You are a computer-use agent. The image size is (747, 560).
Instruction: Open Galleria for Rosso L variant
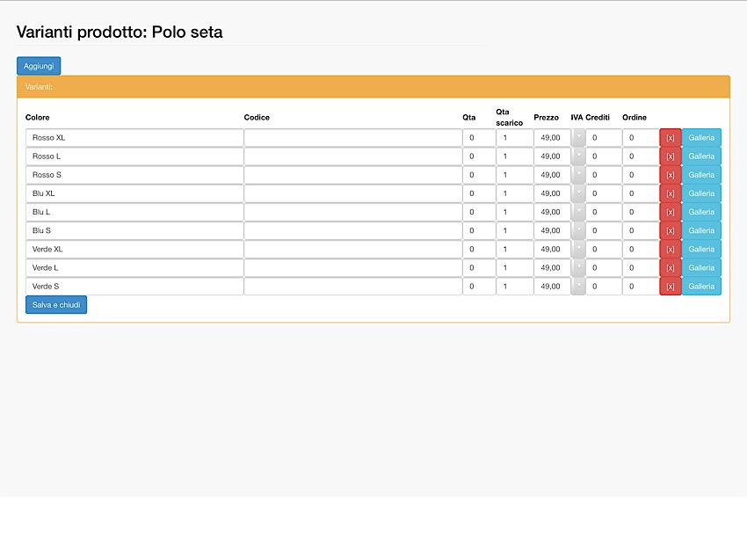[701, 156]
